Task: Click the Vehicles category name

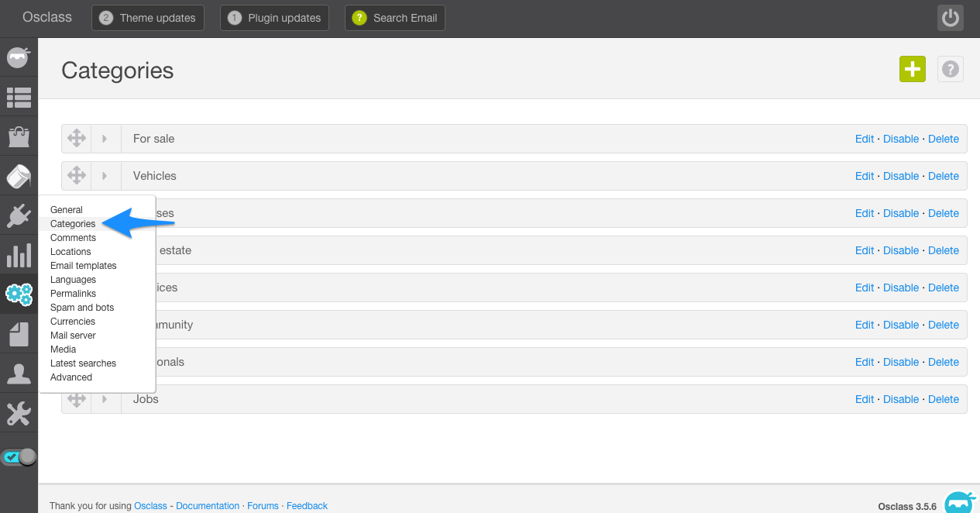Action: (x=155, y=176)
